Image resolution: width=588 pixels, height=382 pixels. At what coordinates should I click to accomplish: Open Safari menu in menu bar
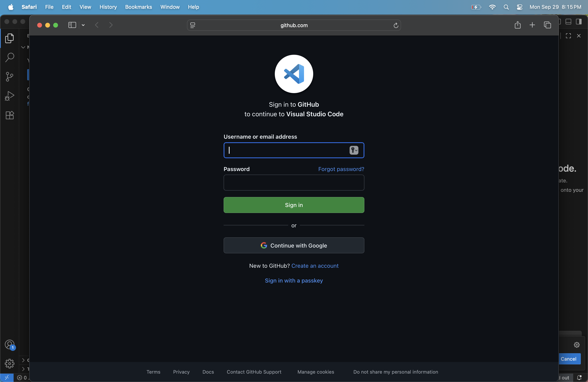click(x=29, y=7)
